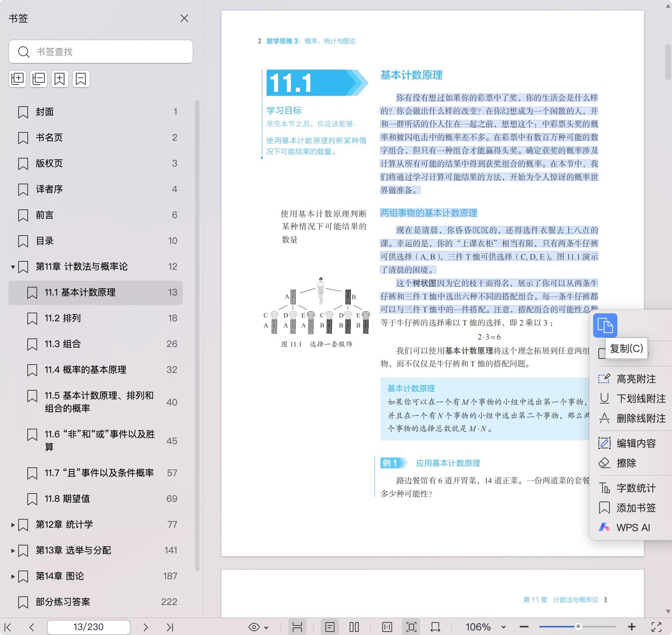Click the blue copy icon in popup

605,325
